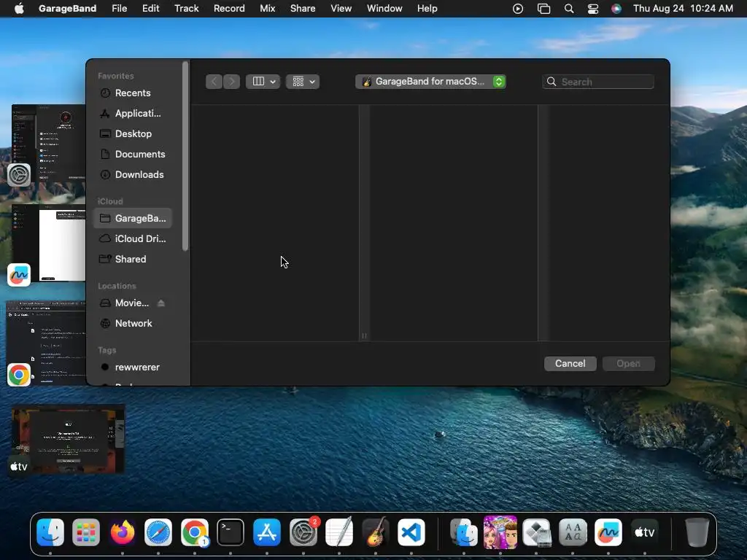Screen dimensions: 747x560
Task: Open Safari in the Dock
Action: click(158, 532)
